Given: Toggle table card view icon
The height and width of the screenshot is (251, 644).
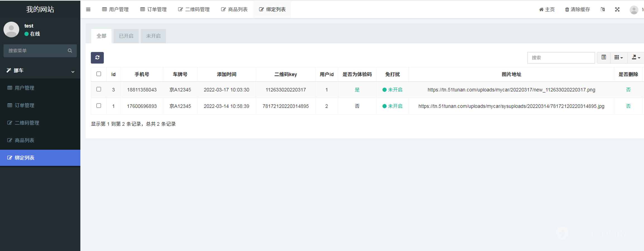Looking at the screenshot, I should click(604, 57).
